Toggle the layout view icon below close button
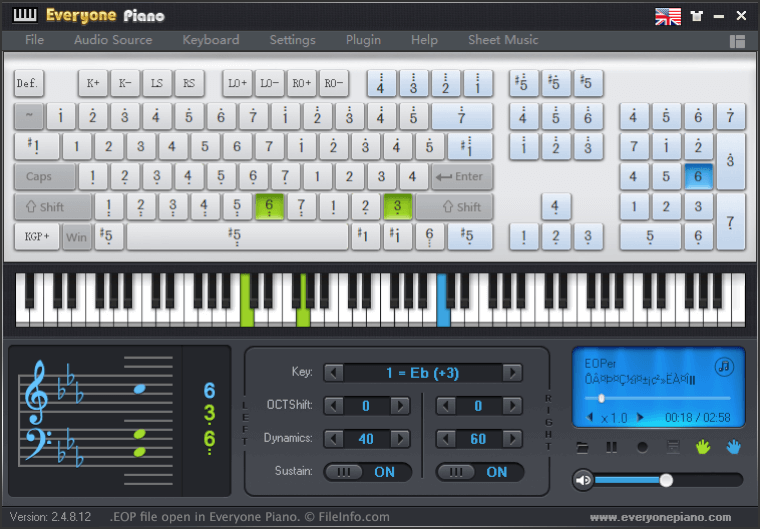The image size is (760, 529). tap(737, 42)
